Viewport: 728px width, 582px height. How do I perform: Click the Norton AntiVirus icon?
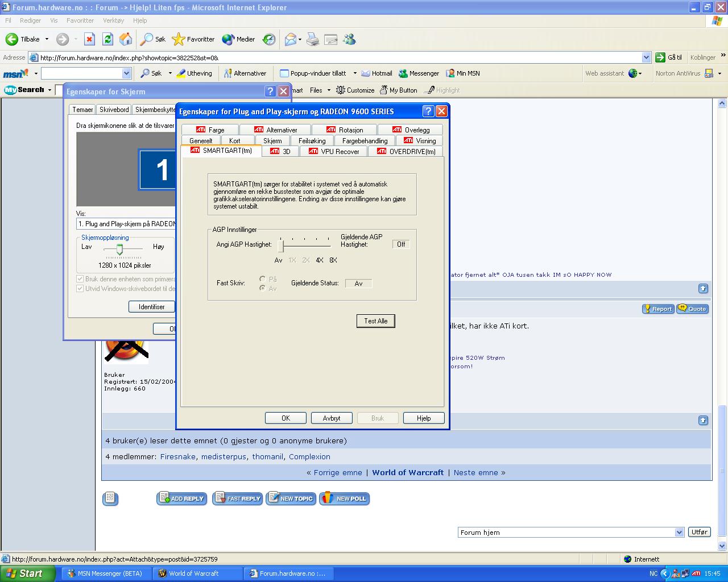click(x=709, y=73)
